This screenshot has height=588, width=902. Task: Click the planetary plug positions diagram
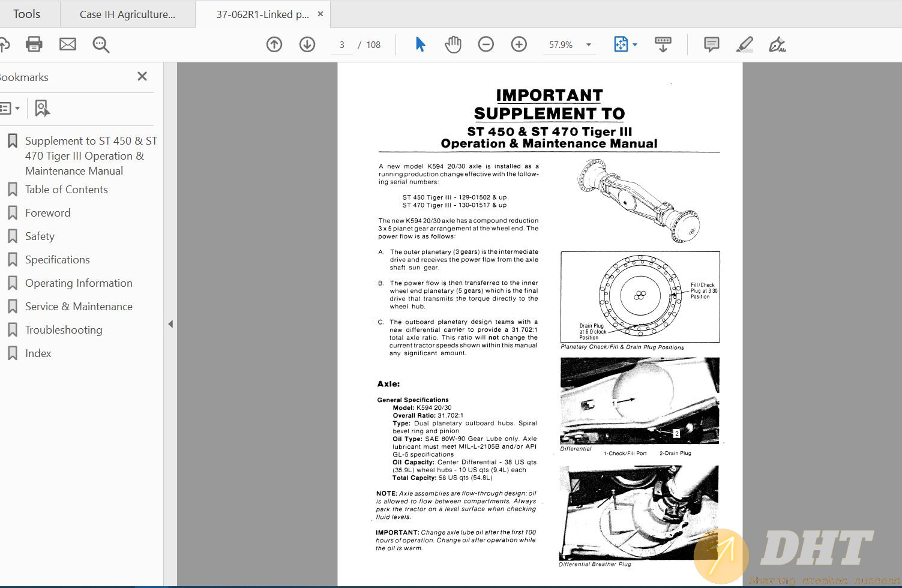(640, 297)
